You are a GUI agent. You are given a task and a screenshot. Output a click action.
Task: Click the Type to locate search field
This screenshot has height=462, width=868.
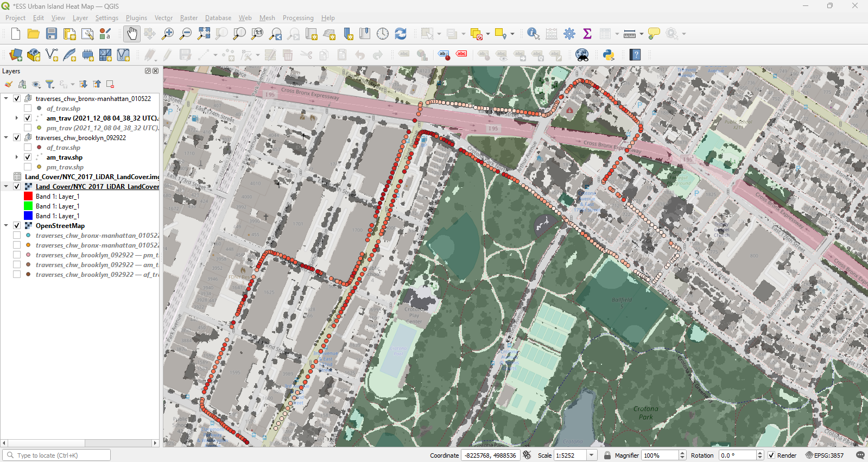pos(56,455)
